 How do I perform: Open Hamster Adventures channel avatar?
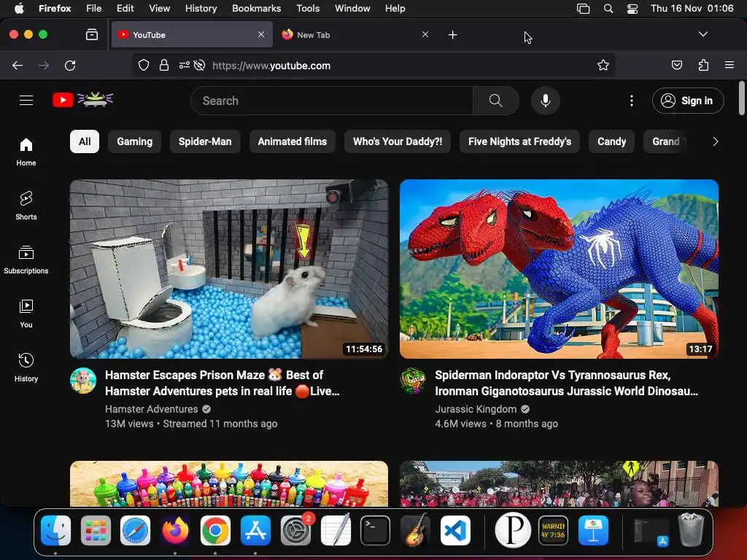tap(83, 381)
